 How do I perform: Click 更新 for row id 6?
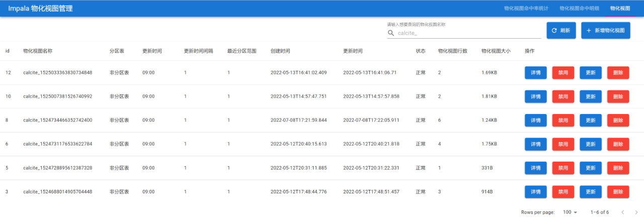tap(591, 144)
